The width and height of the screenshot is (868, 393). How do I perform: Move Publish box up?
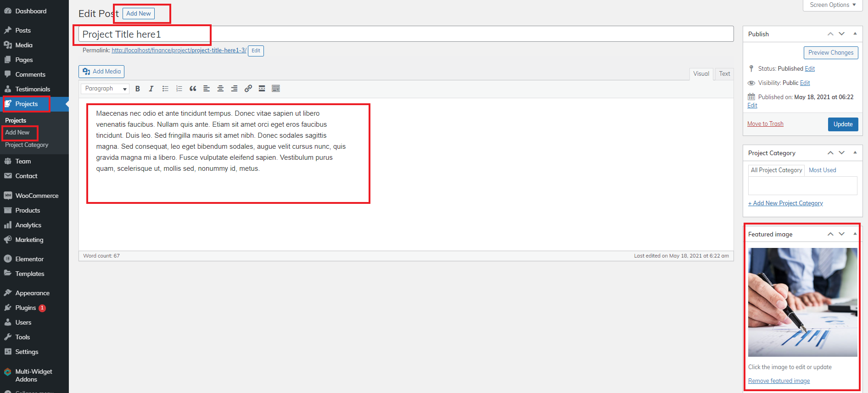(830, 34)
